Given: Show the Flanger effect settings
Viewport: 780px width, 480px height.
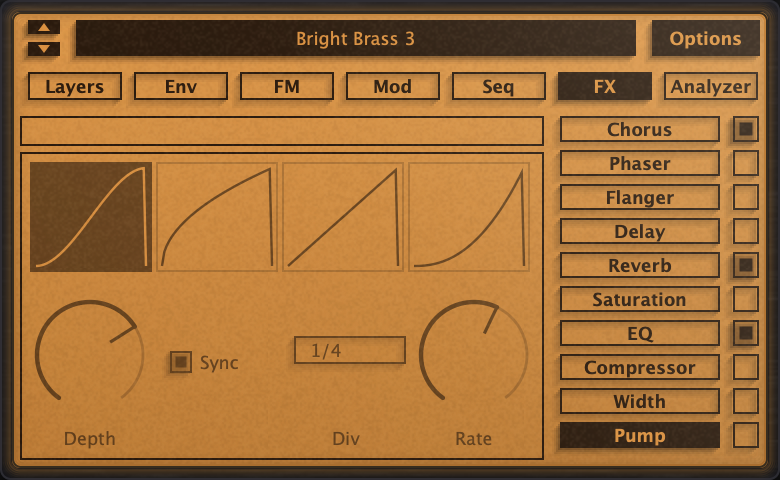Looking at the screenshot, I should click(x=639, y=197).
